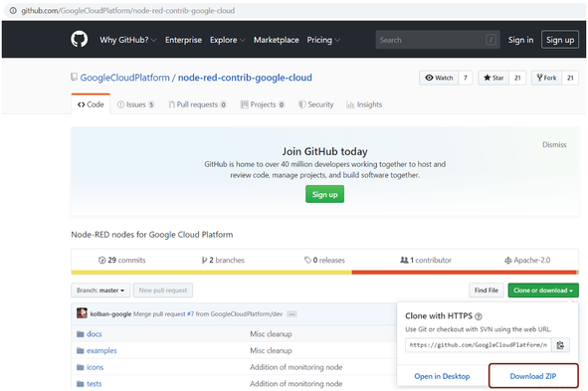Expand the Explore menu
The width and height of the screenshot is (588, 391).
point(227,40)
